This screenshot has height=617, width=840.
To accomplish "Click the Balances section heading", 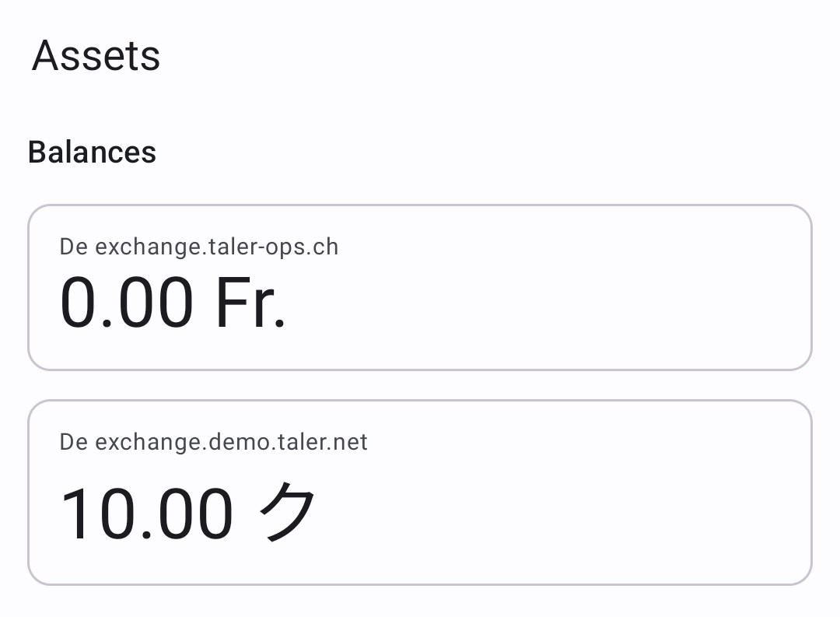I will click(x=92, y=152).
